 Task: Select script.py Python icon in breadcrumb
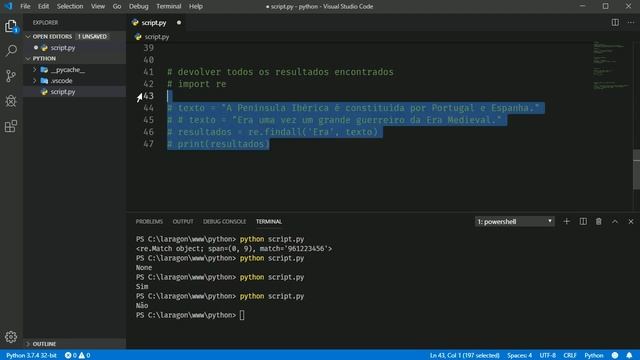click(x=138, y=37)
